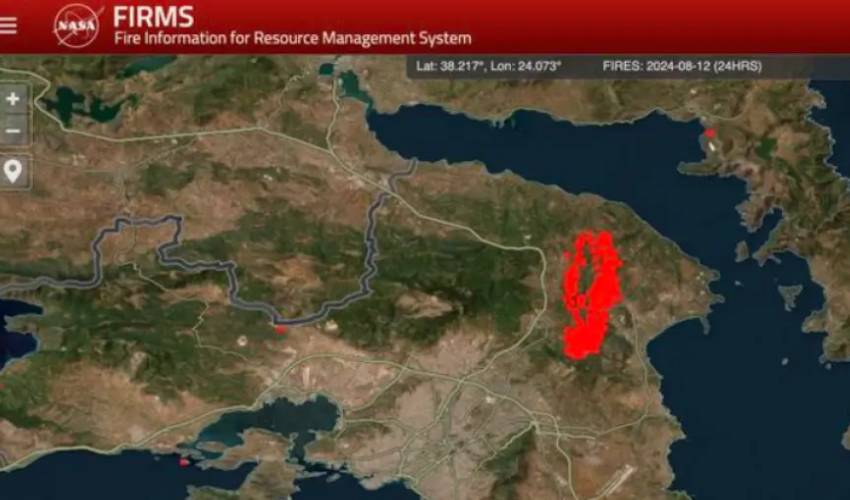
Task: Open the location pin search tool
Action: 13,171
